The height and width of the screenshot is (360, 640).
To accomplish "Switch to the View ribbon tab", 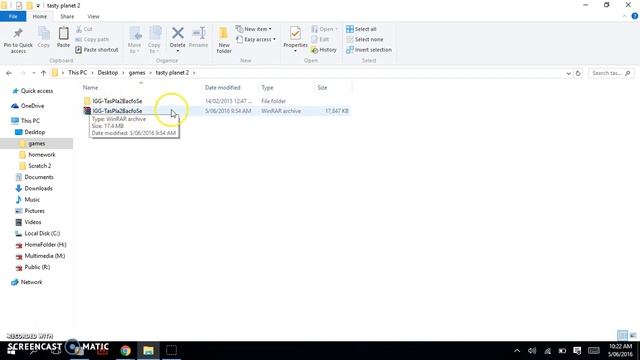I will pyautogui.click(x=93, y=16).
